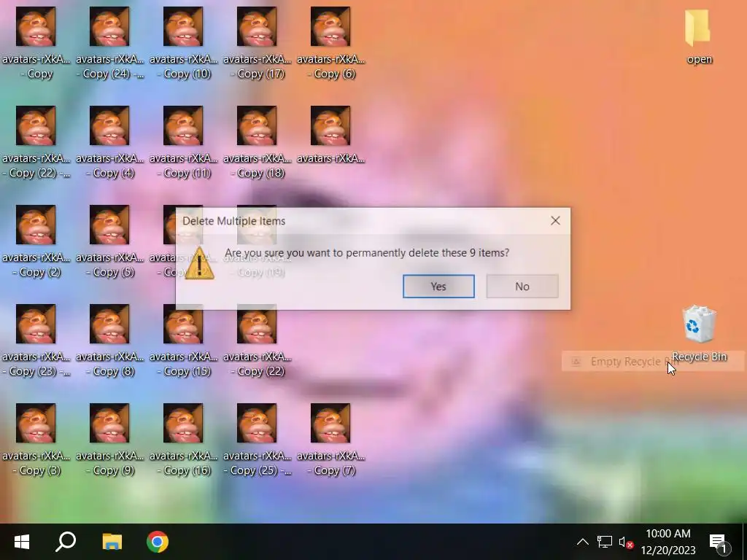
Task: Select the original avatars file without "Copy" in its label
Action: pyautogui.click(x=330, y=135)
